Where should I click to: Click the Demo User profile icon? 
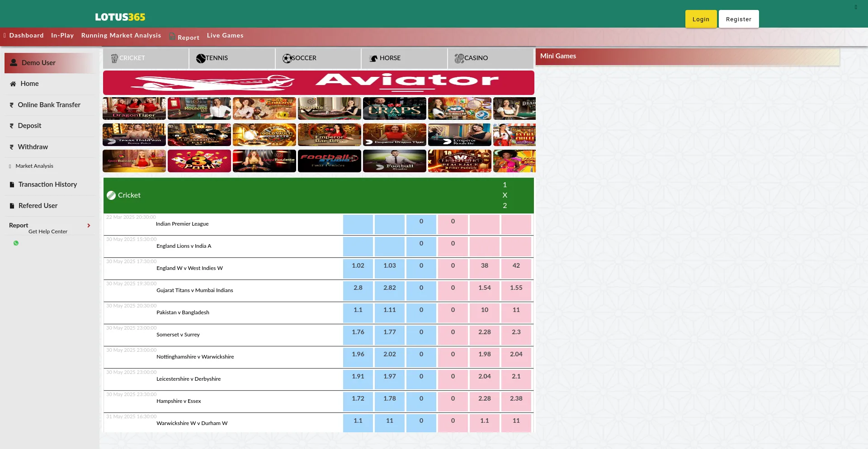[14, 63]
